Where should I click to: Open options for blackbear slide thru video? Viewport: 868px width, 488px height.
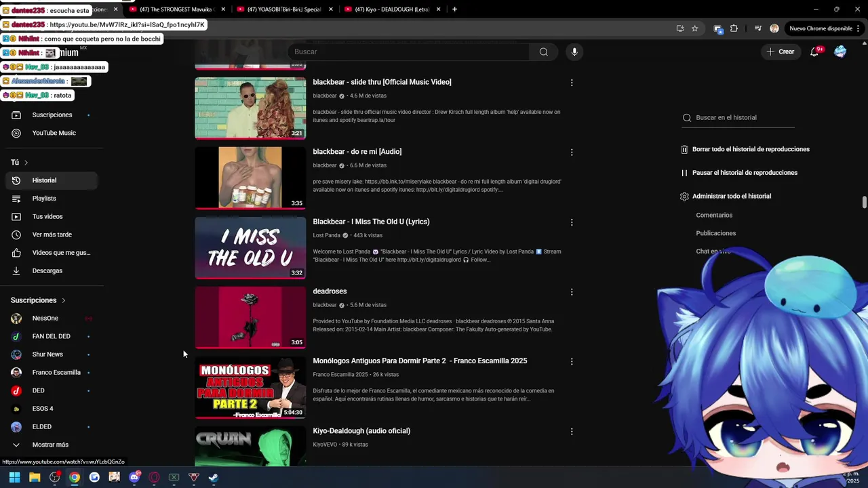[x=572, y=83]
